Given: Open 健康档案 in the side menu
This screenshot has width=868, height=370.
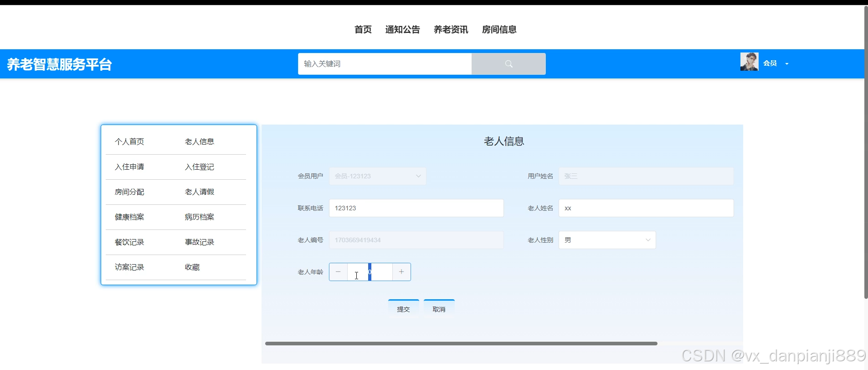Looking at the screenshot, I should (x=129, y=217).
